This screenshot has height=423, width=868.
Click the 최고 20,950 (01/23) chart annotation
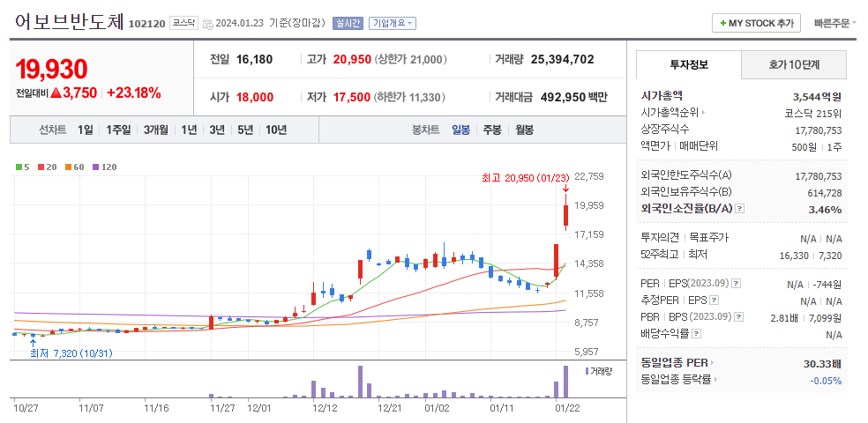coord(526,178)
